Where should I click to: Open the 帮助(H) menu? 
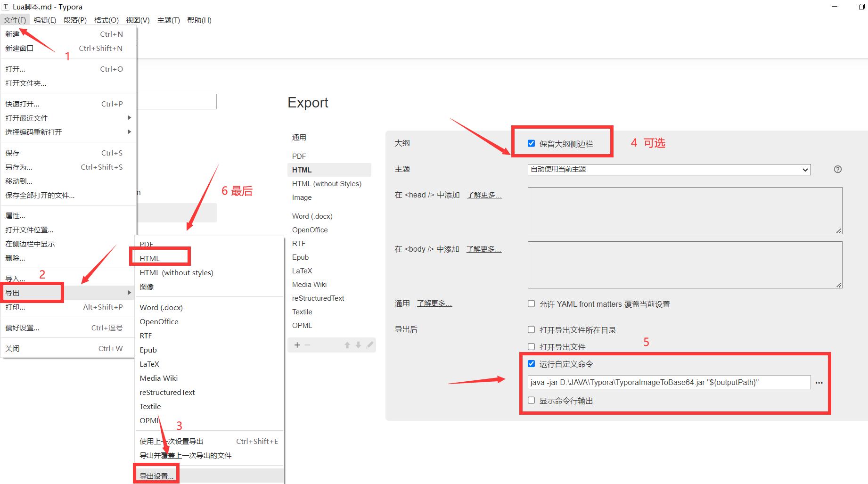coord(199,20)
